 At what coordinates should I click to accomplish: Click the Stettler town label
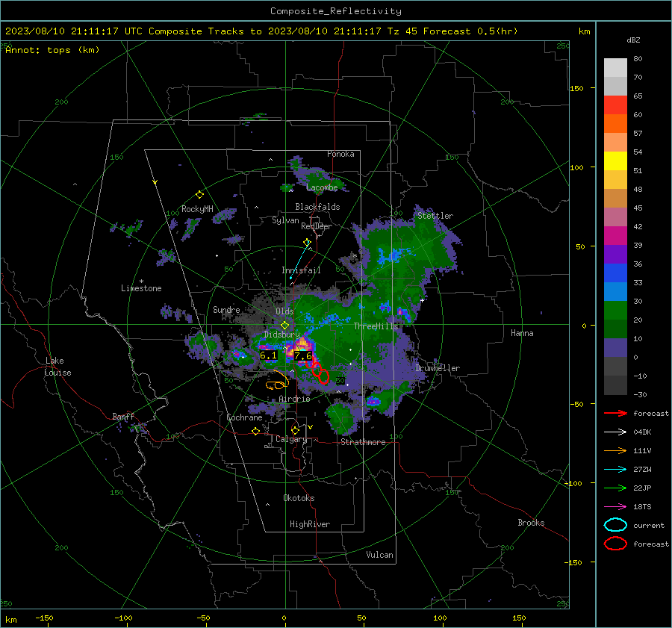(x=435, y=216)
